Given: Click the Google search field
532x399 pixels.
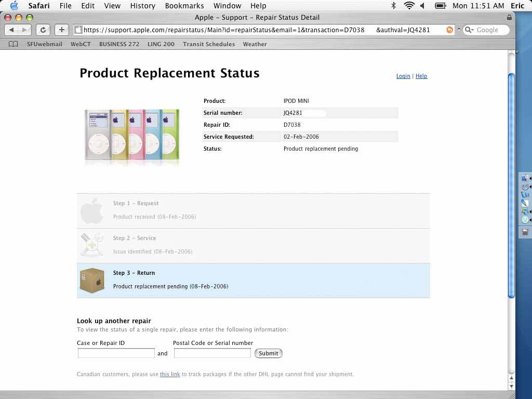Looking at the screenshot, I should [486, 30].
